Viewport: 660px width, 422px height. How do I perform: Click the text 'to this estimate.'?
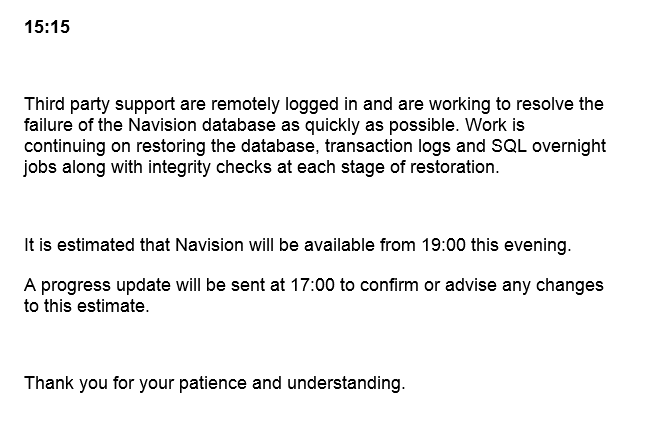[87, 306]
